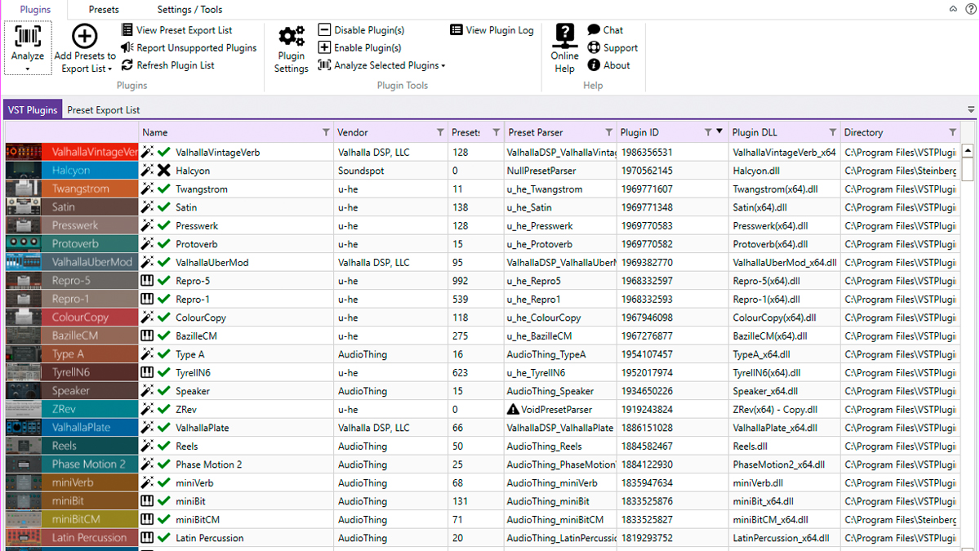The height and width of the screenshot is (551, 980).
Task: Sort by the Vendor column header
Action: click(x=353, y=132)
